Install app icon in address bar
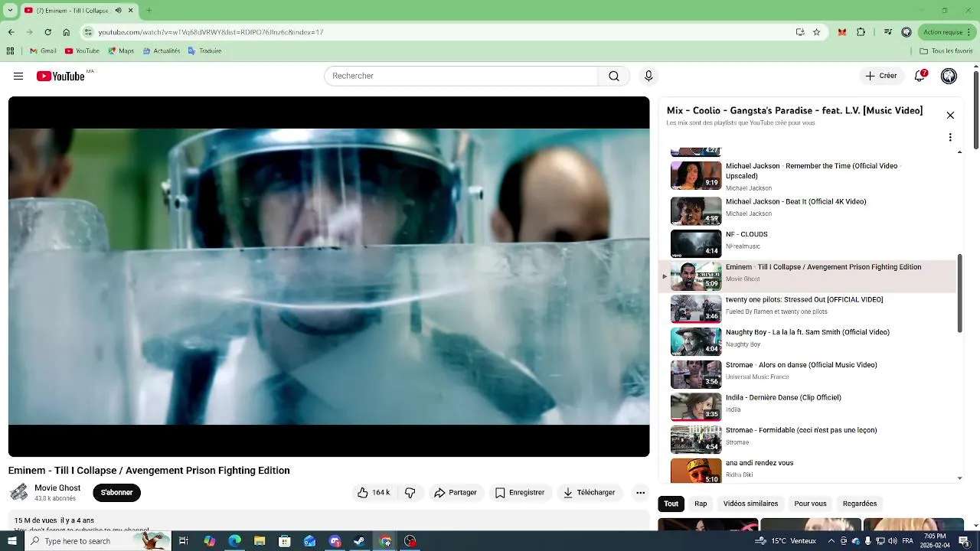This screenshot has height=551, width=980. (800, 32)
